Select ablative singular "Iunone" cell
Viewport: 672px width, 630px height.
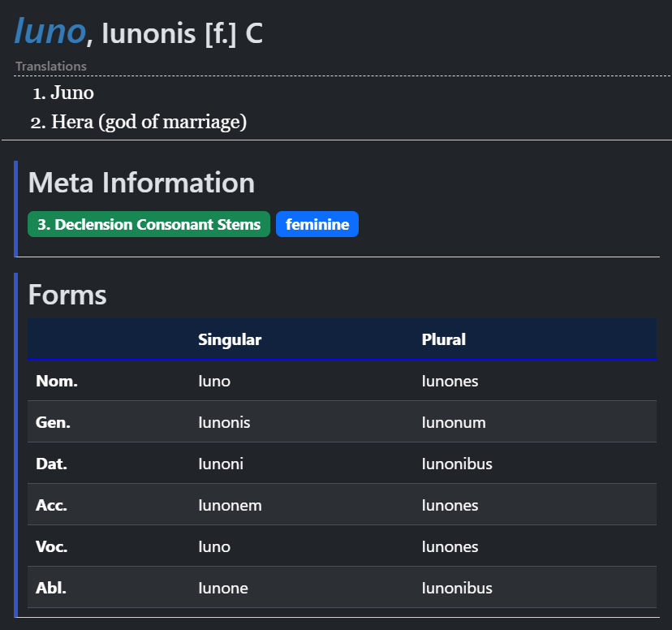click(223, 588)
